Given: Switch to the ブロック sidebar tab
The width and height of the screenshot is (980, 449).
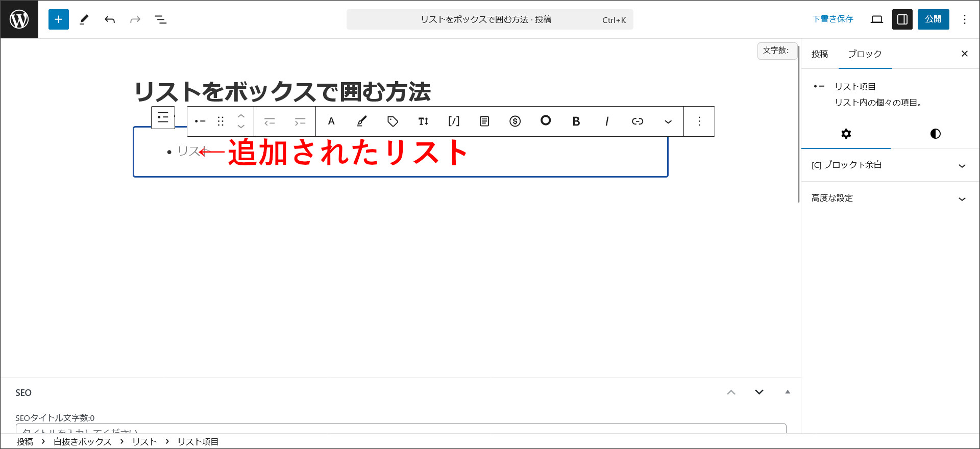Looking at the screenshot, I should (x=865, y=54).
